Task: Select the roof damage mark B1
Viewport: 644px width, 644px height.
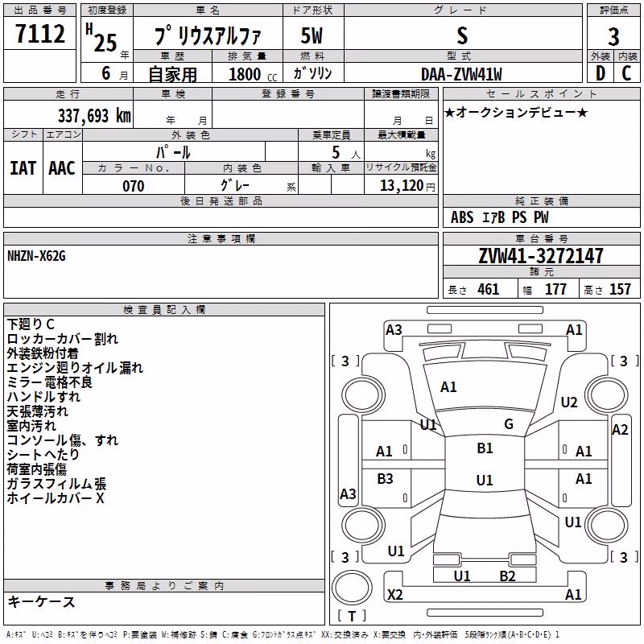Action: (x=485, y=448)
